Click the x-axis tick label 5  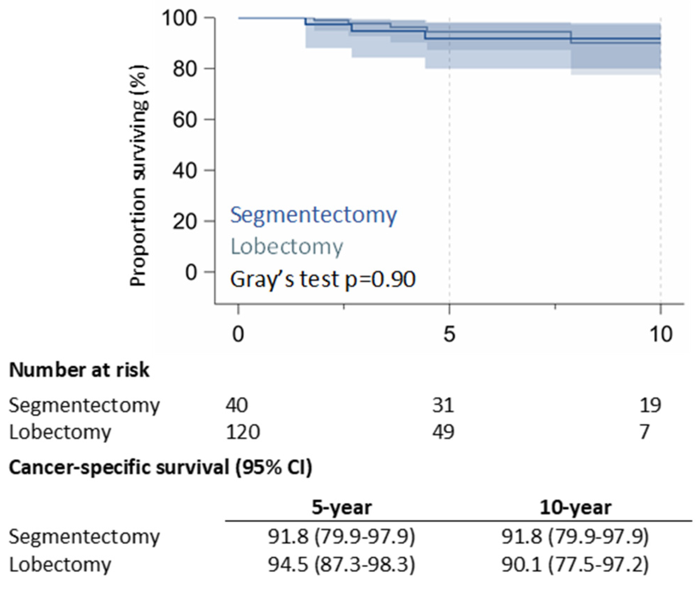[x=449, y=334]
